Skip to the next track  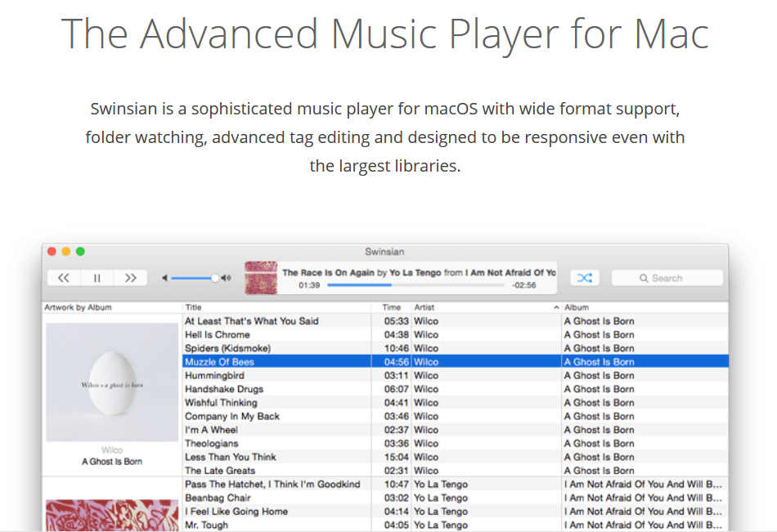tap(130, 278)
